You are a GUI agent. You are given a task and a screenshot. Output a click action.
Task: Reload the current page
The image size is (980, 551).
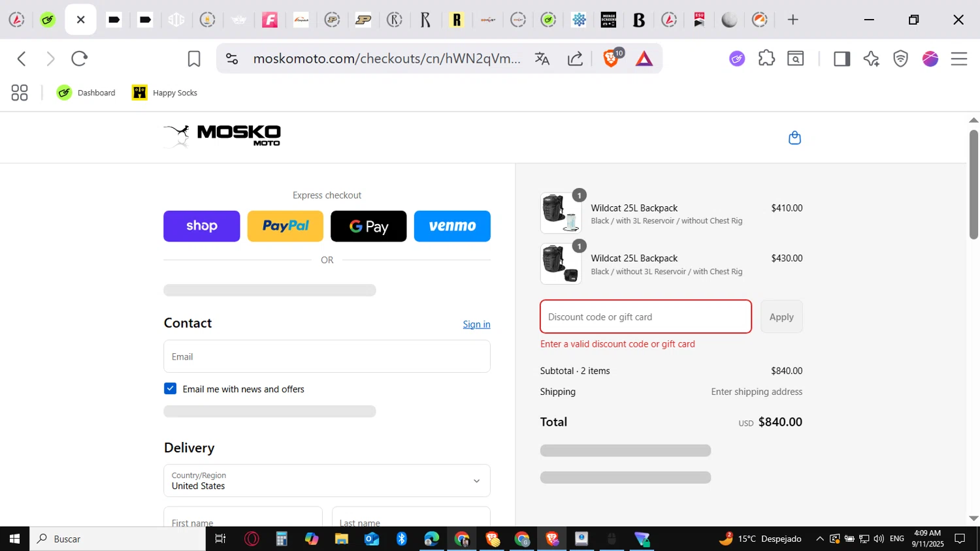click(80, 59)
